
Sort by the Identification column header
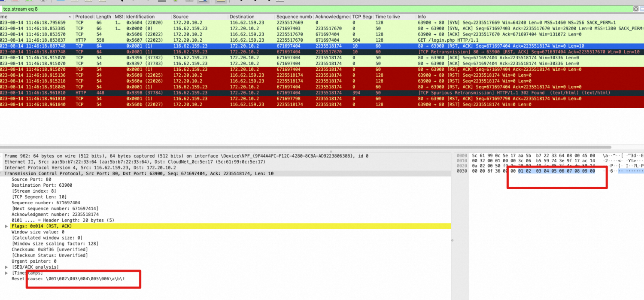148,17
